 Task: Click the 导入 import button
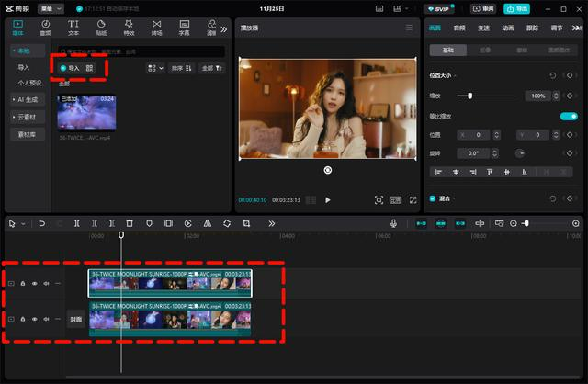pyautogui.click(x=70, y=68)
